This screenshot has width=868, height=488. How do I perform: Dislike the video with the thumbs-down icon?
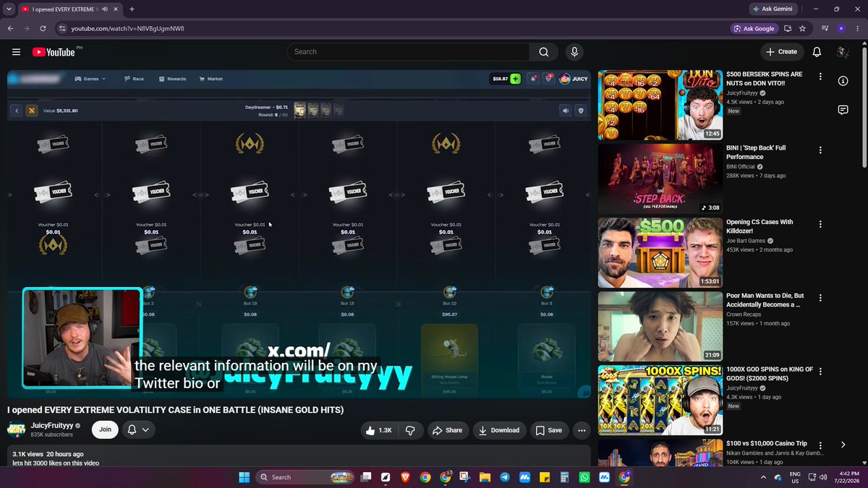point(410,430)
